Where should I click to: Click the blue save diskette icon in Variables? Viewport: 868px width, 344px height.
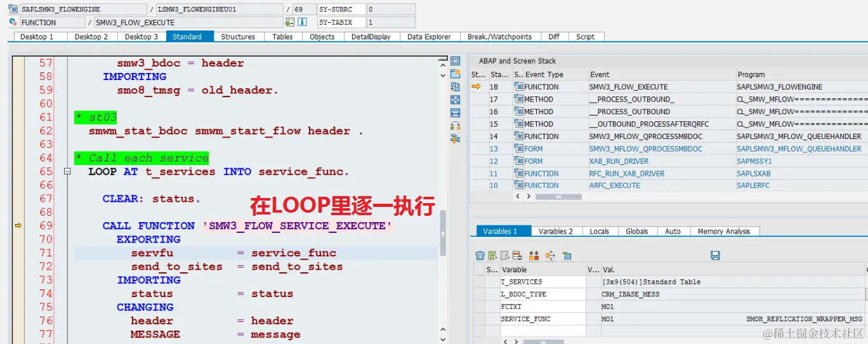coord(715,255)
